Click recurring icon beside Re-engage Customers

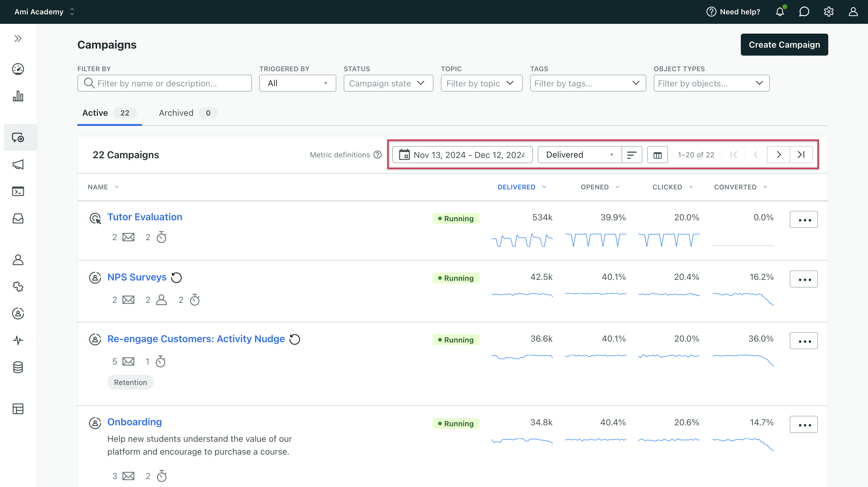coord(295,339)
